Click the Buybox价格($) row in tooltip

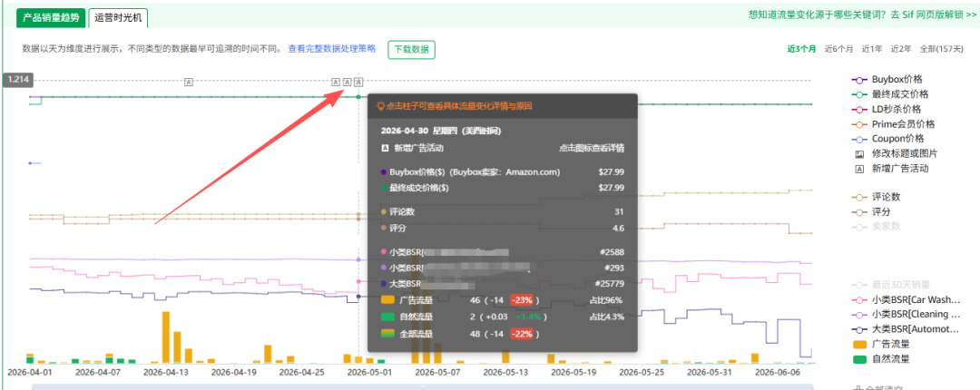coord(503,172)
